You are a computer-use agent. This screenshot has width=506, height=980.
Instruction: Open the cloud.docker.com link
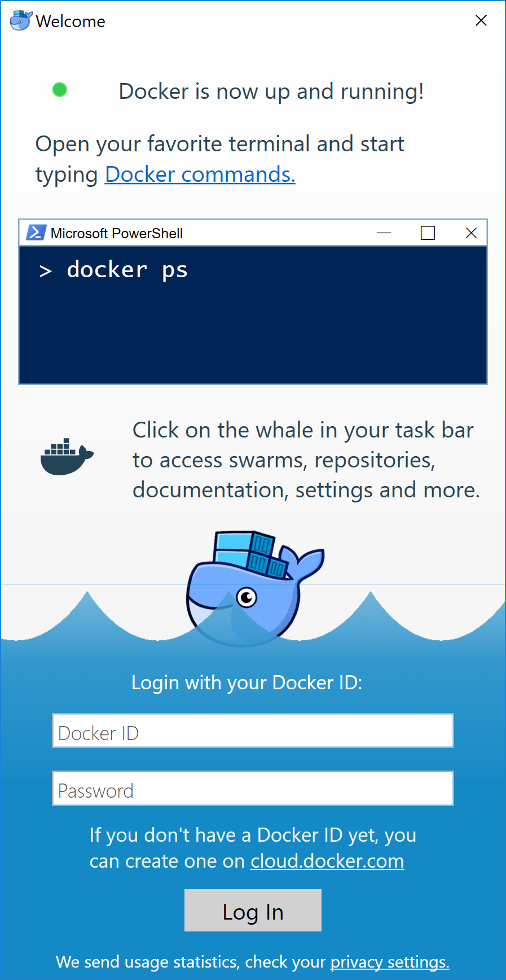click(327, 861)
